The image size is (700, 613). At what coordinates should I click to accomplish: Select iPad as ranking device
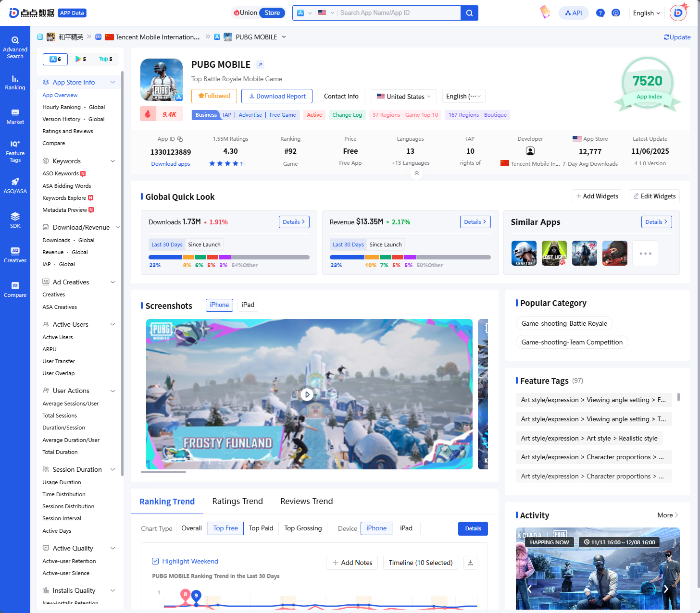[406, 528]
